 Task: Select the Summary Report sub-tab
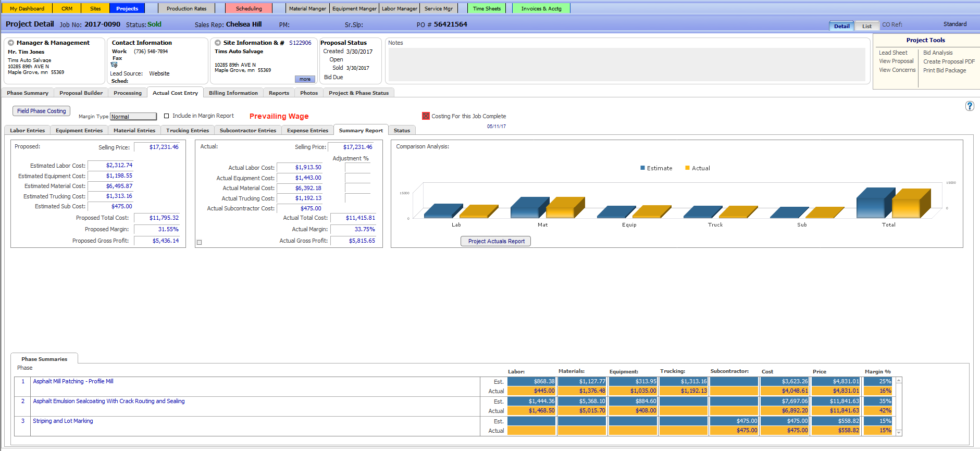pos(361,130)
